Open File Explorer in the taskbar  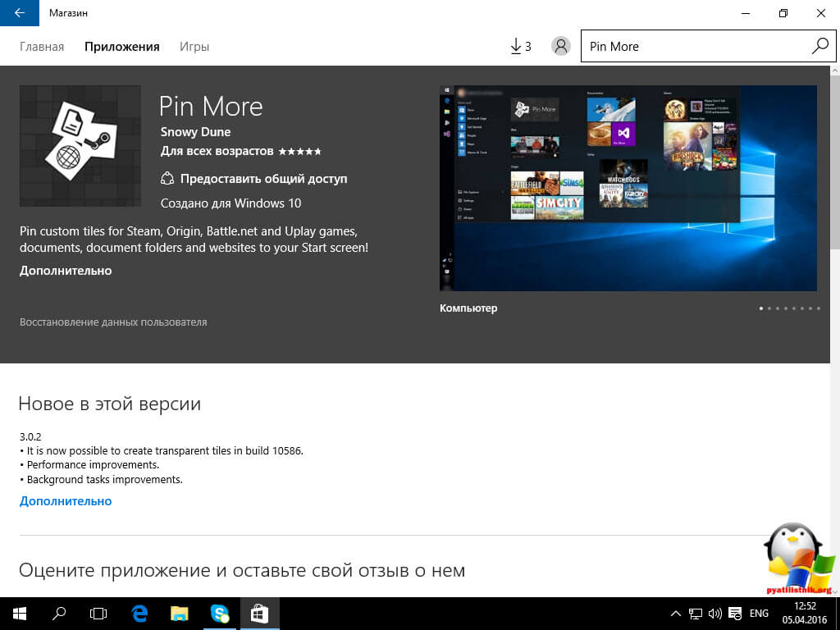tap(180, 613)
